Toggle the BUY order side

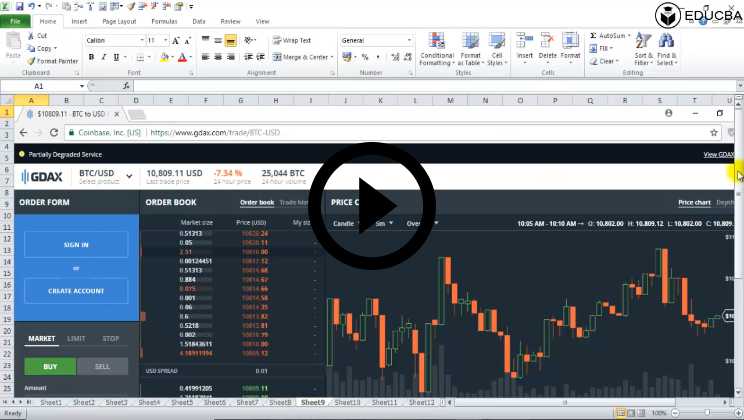click(x=49, y=367)
